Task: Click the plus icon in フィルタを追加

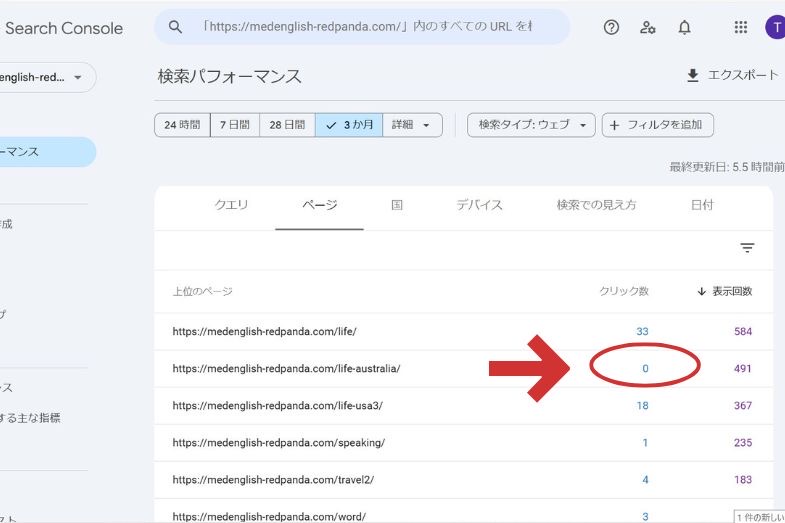Action: click(614, 125)
